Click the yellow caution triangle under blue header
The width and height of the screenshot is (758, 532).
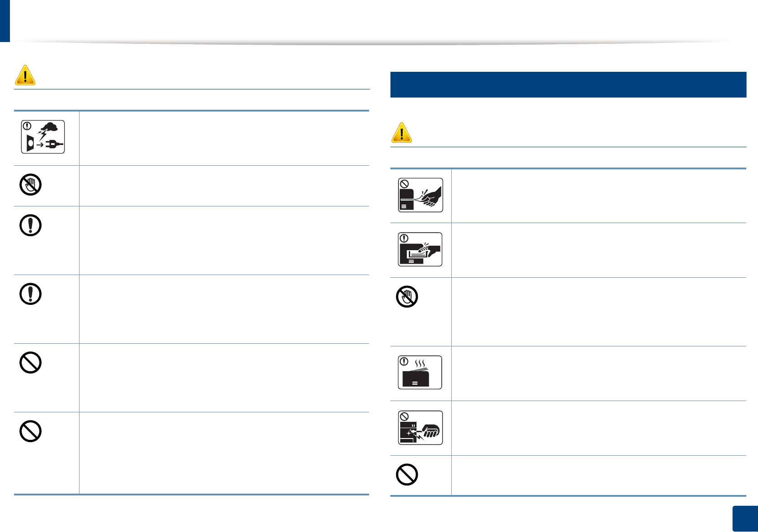coord(402,133)
